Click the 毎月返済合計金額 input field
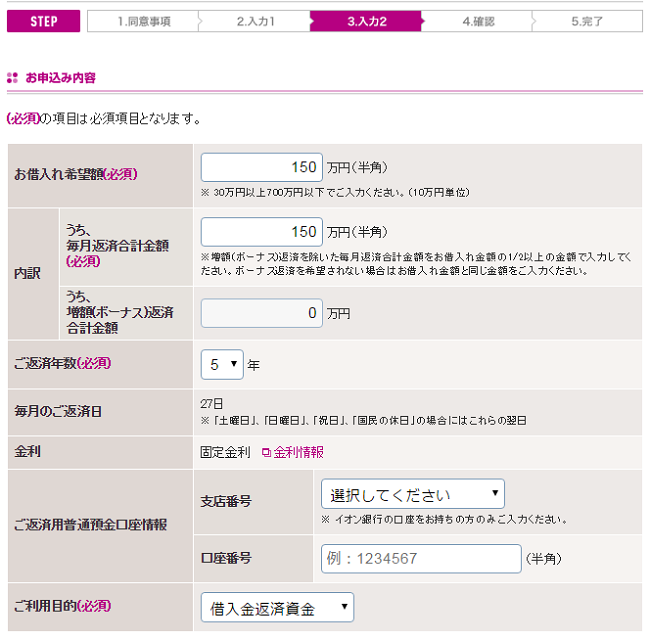 point(262,232)
